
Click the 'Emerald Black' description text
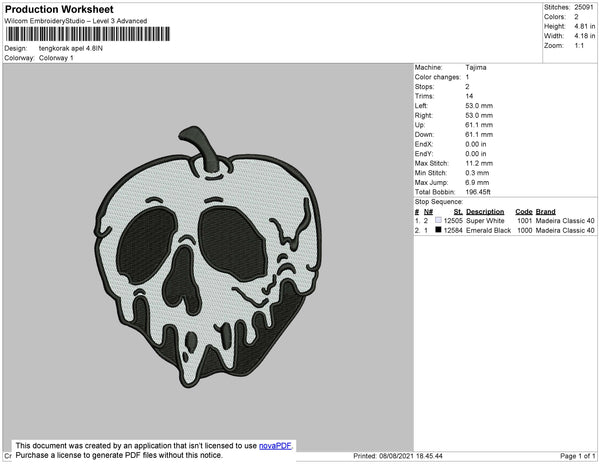coord(488,230)
